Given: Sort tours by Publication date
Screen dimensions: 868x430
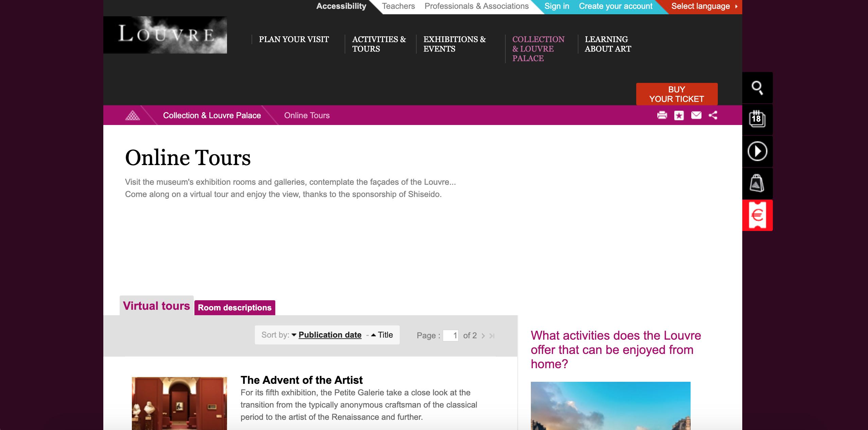Looking at the screenshot, I should point(330,335).
